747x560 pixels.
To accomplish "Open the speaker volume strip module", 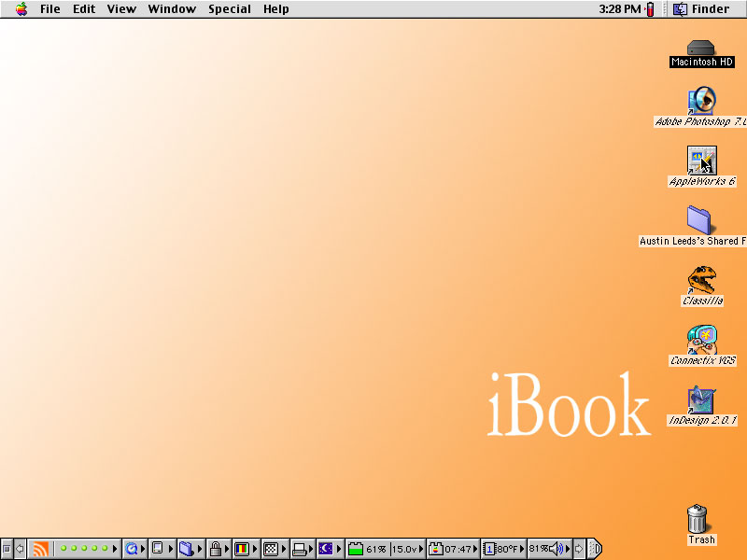I will [x=557, y=549].
